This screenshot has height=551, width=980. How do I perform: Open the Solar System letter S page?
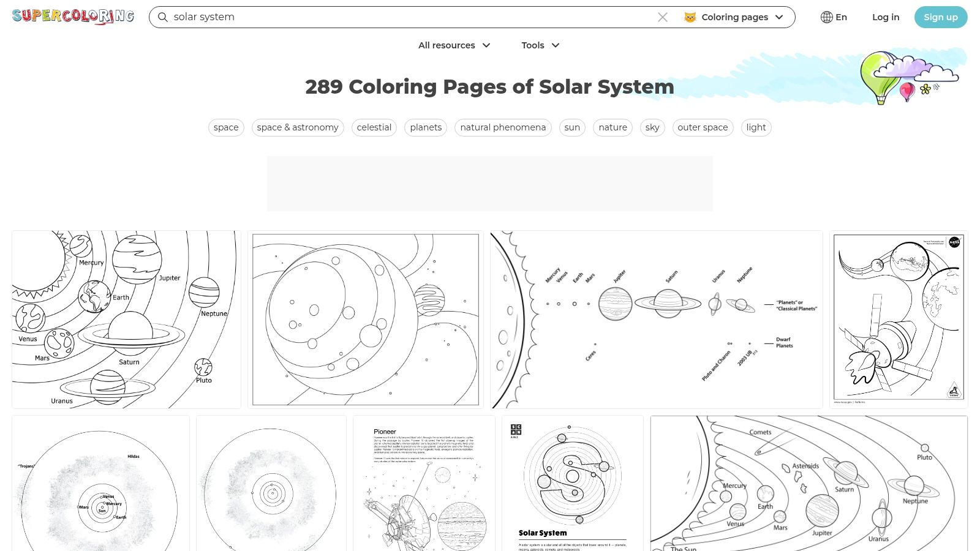(x=573, y=484)
